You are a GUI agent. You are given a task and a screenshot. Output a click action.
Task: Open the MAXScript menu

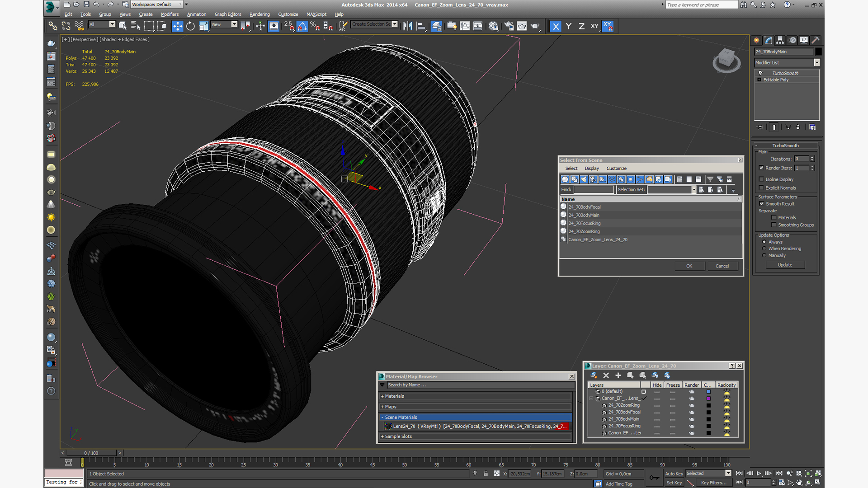click(316, 14)
